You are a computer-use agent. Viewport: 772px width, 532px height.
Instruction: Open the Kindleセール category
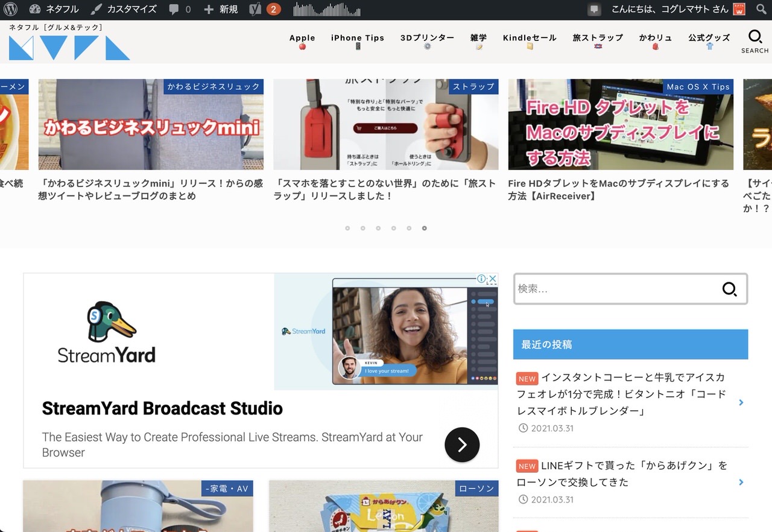(530, 41)
